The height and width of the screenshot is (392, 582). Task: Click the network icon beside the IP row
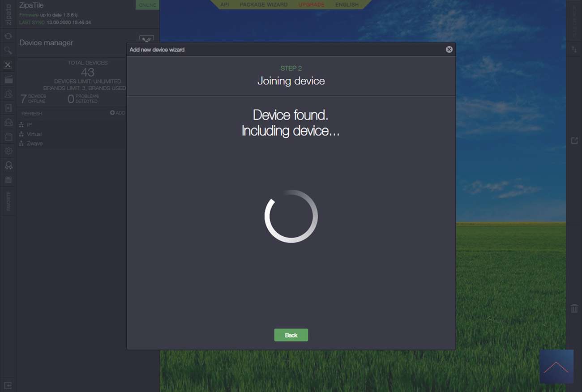[21, 125]
